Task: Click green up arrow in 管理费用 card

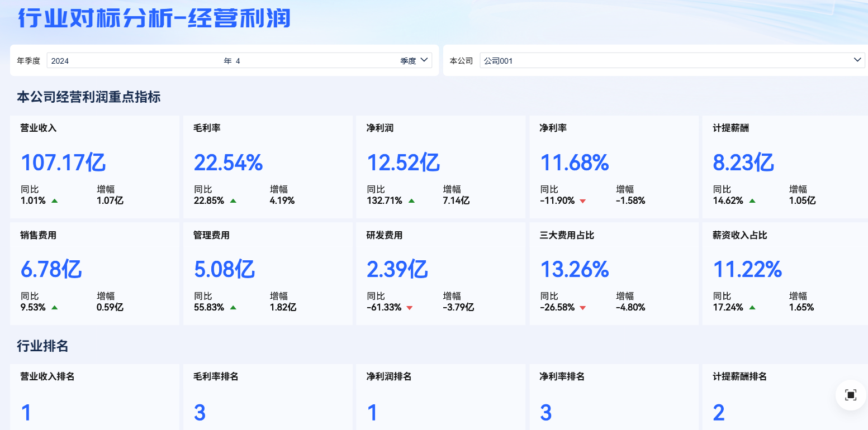Action: tap(233, 307)
